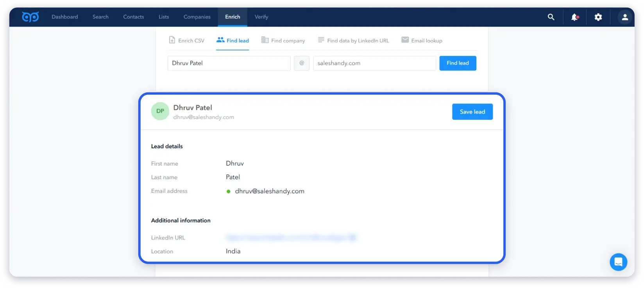Click the DP avatar circle

tap(160, 111)
